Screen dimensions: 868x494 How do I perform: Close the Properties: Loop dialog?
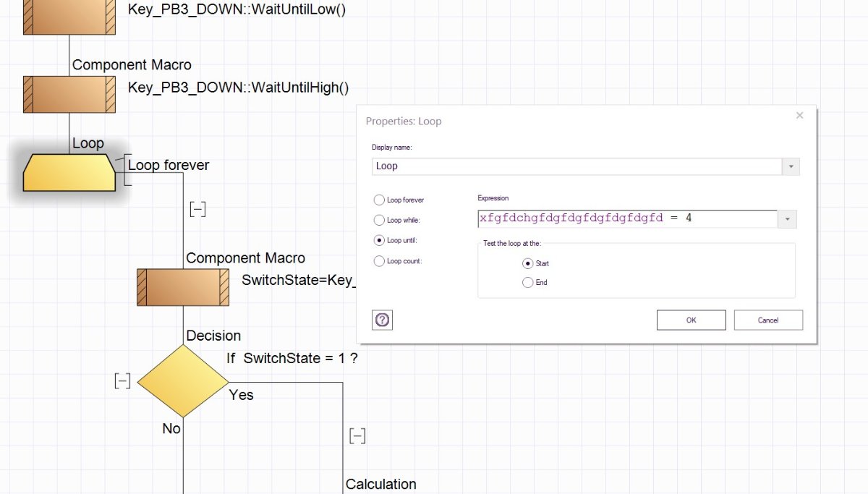[799, 116]
